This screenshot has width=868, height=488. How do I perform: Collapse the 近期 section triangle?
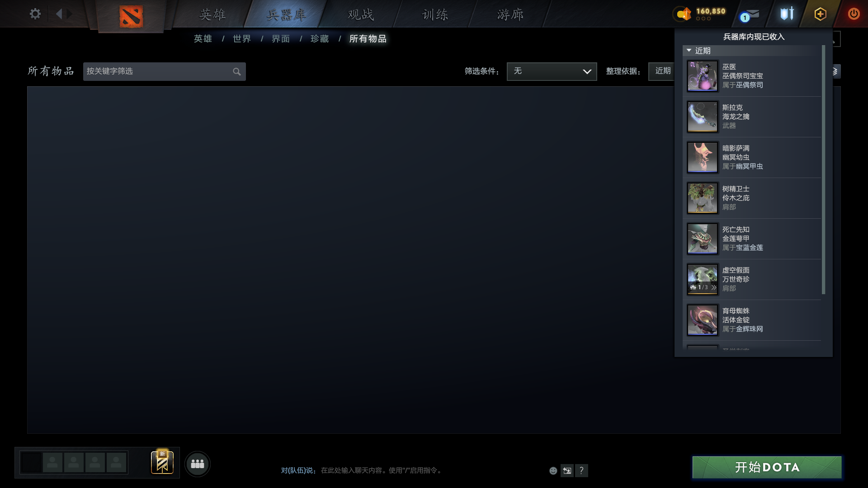(x=689, y=51)
